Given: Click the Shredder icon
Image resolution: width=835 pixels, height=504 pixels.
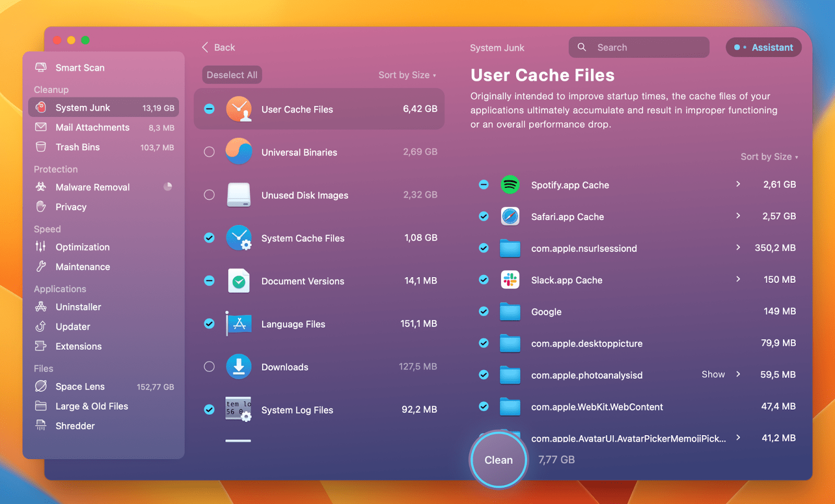Looking at the screenshot, I should 41,426.
